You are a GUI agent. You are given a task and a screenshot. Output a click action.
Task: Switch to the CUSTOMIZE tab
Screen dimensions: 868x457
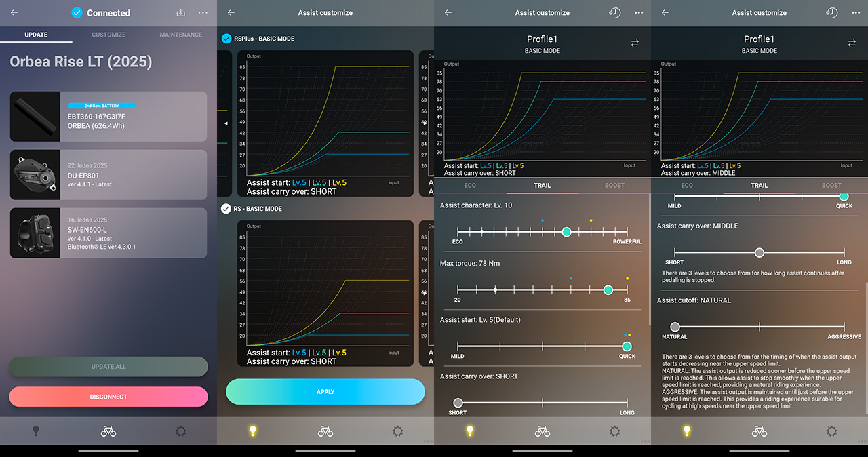108,35
